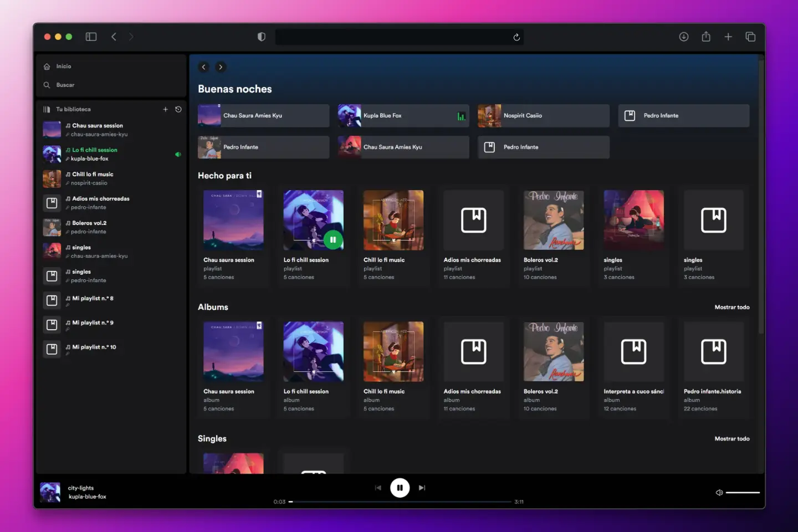798x532 pixels.
Task: Click Mostrar todo next to Singles
Action: pyautogui.click(x=732, y=439)
